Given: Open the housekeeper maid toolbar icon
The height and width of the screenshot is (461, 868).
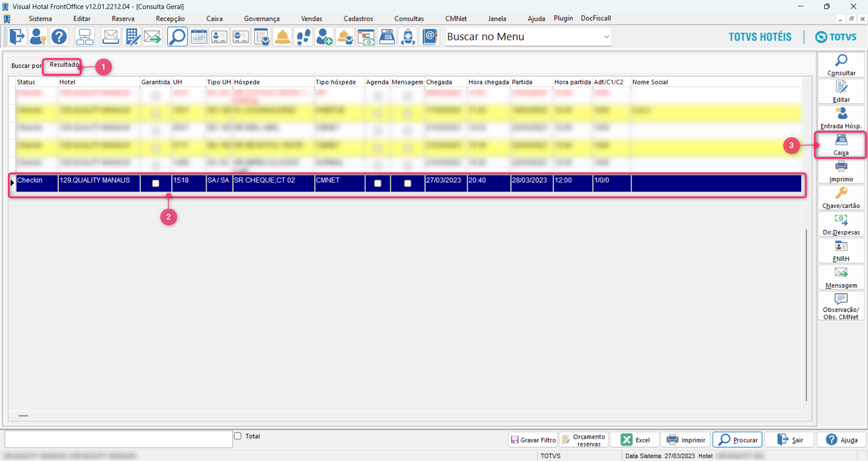Looking at the screenshot, I should pos(408,37).
